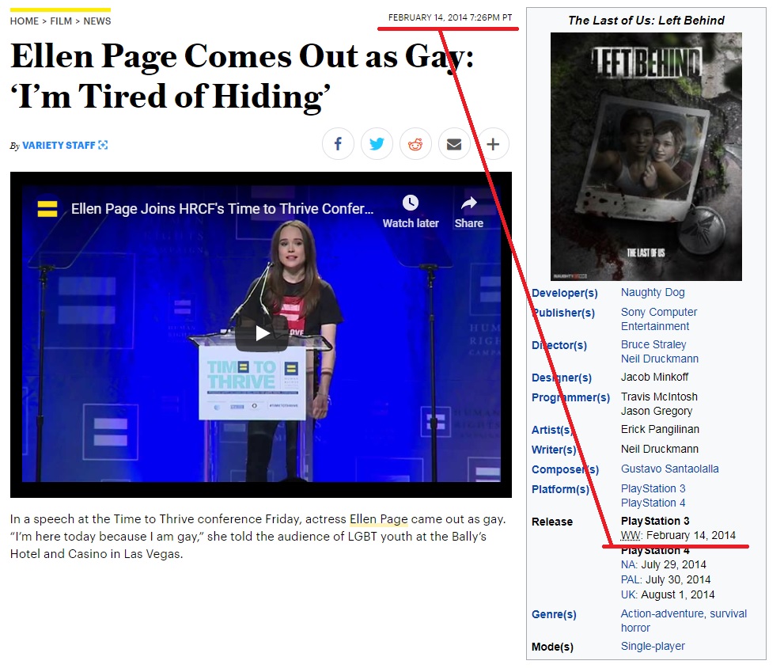The image size is (784, 672).
Task: Click the Artist(s) label link
Action: pos(552,430)
